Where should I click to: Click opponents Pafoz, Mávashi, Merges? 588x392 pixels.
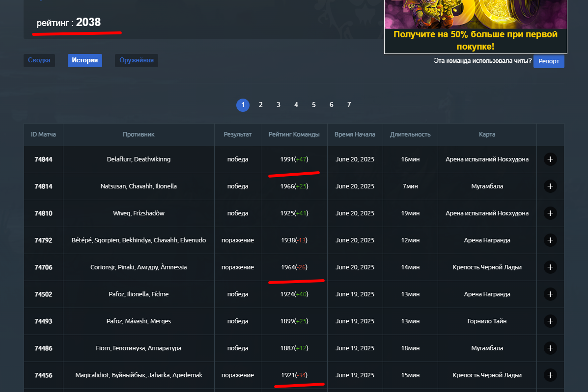[x=139, y=321]
